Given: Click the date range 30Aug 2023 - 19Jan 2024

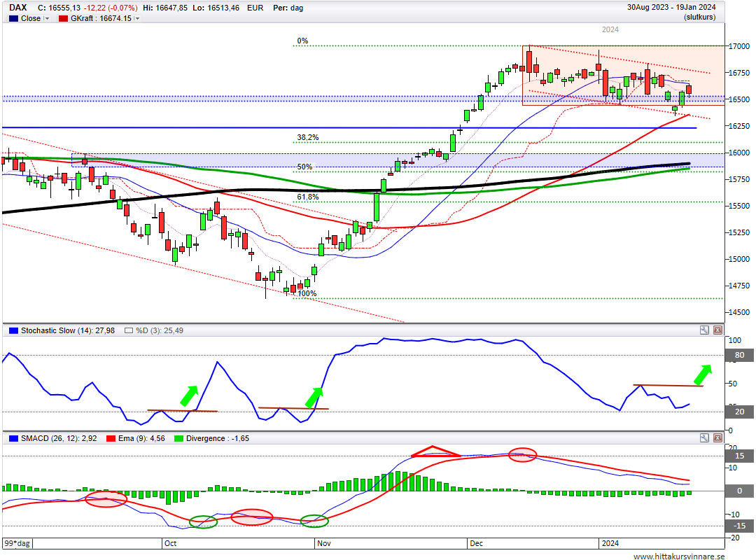Looking at the screenshot, I should (671, 7).
